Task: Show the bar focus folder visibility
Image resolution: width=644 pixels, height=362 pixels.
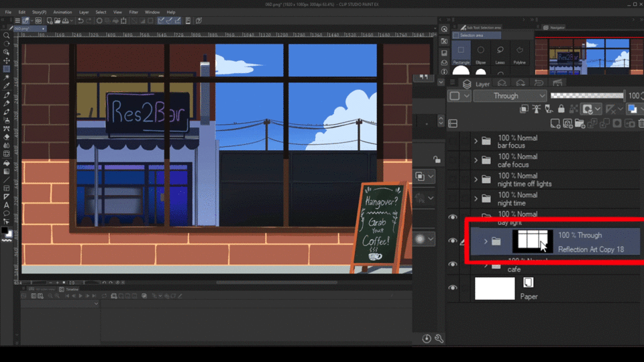Action: [x=453, y=141]
